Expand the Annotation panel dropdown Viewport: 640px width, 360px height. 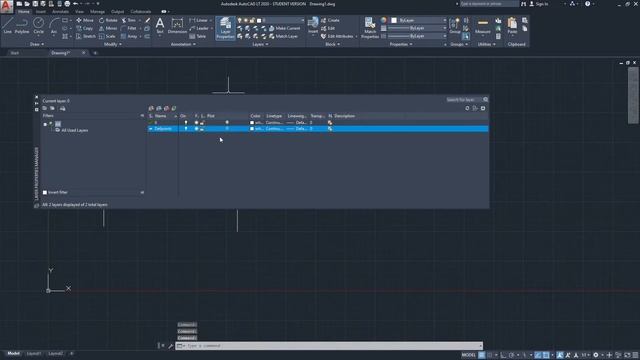[x=183, y=44]
